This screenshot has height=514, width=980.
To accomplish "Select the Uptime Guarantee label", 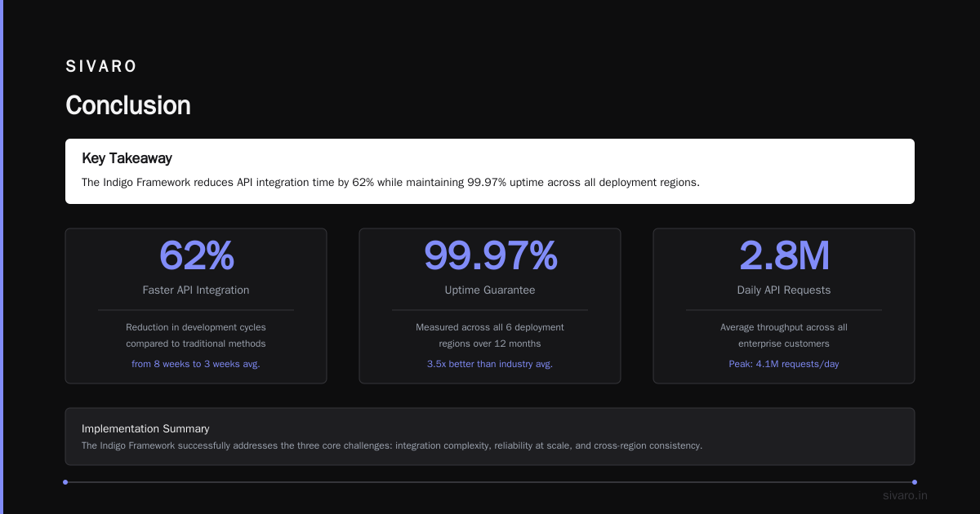I will tap(490, 290).
